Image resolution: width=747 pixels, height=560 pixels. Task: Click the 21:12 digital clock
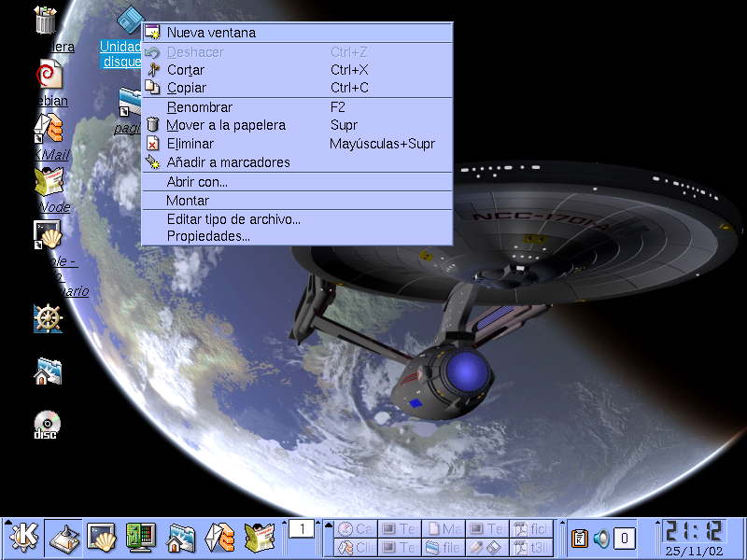[x=694, y=531]
